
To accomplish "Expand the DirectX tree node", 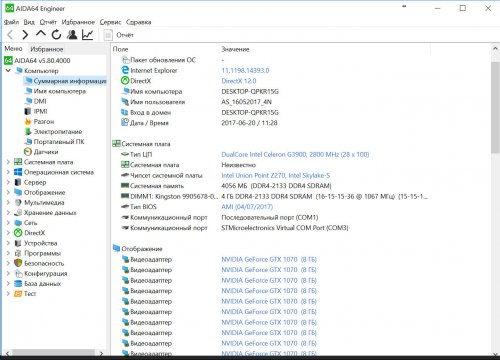I will [8, 233].
